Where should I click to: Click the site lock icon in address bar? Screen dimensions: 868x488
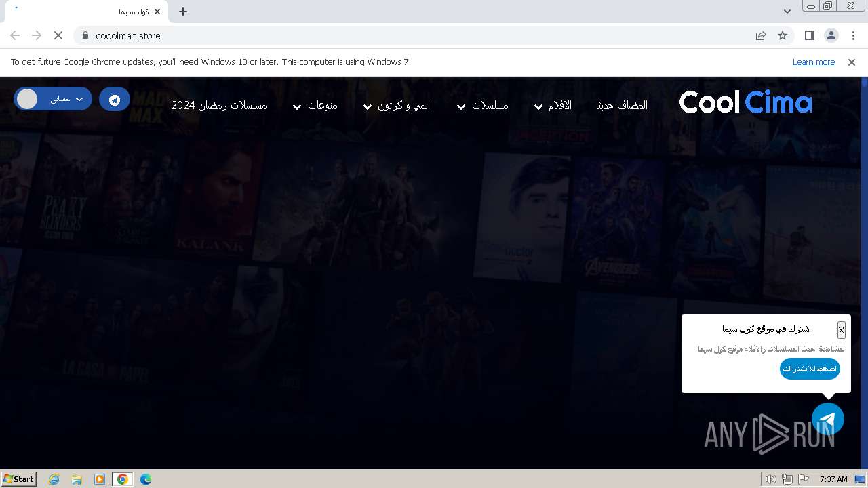pyautogui.click(x=85, y=35)
